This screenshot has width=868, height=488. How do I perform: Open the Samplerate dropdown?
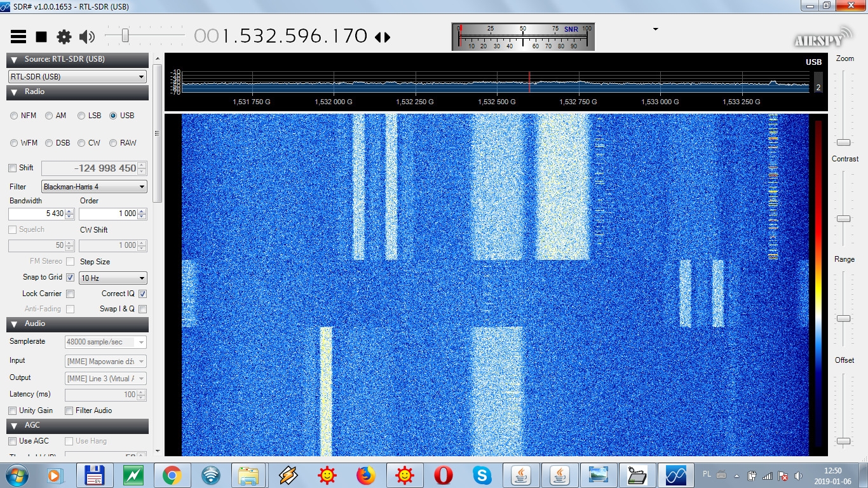click(105, 342)
